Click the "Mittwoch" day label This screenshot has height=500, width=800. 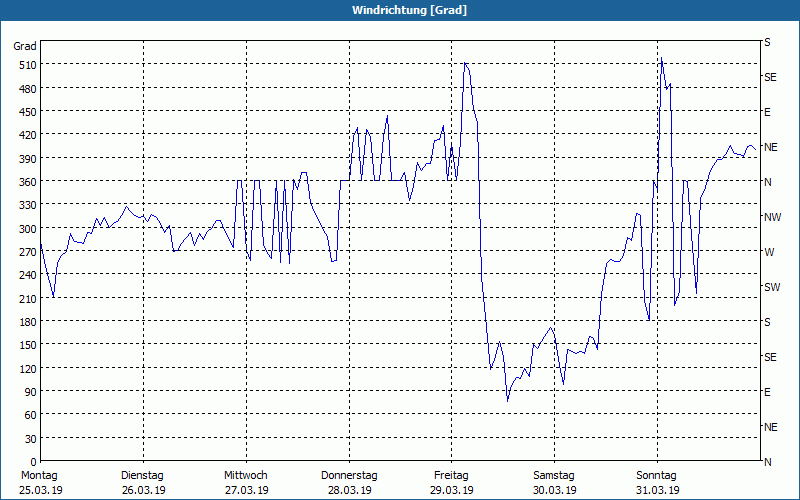pyautogui.click(x=246, y=476)
